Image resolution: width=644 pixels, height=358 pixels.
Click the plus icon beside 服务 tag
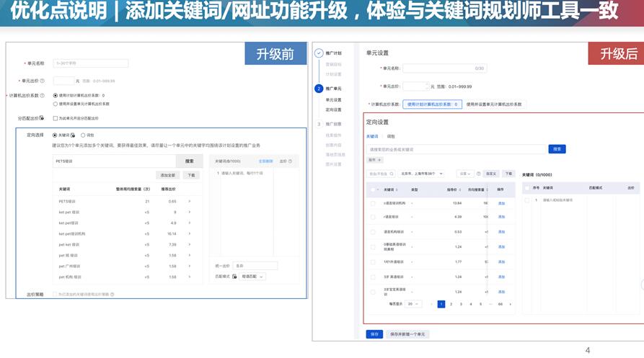(x=379, y=160)
